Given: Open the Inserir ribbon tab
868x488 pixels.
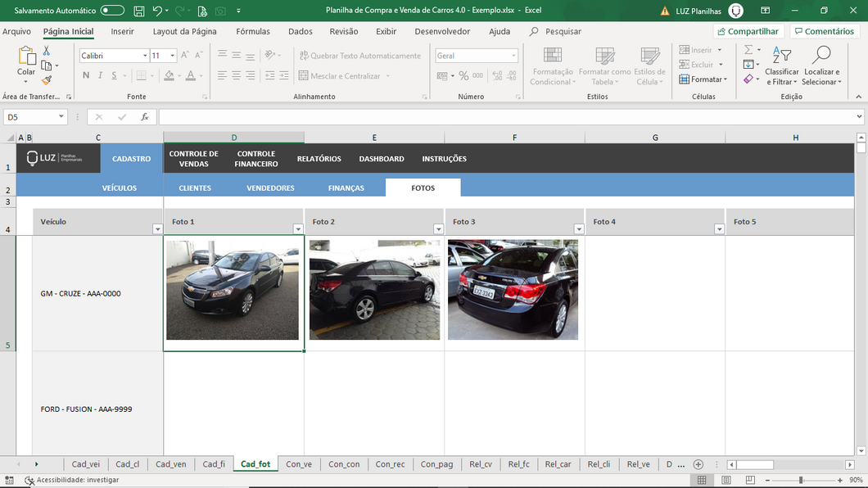Looking at the screenshot, I should [122, 32].
